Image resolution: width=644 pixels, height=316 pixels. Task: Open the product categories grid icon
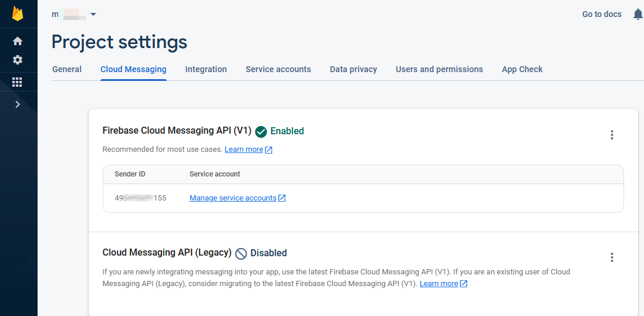(x=18, y=82)
